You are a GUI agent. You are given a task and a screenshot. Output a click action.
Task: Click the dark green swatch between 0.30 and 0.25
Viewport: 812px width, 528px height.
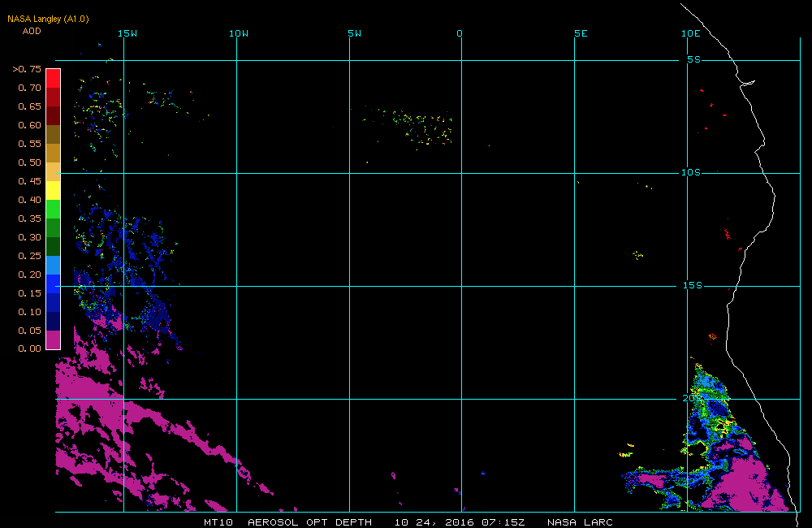coord(54,246)
